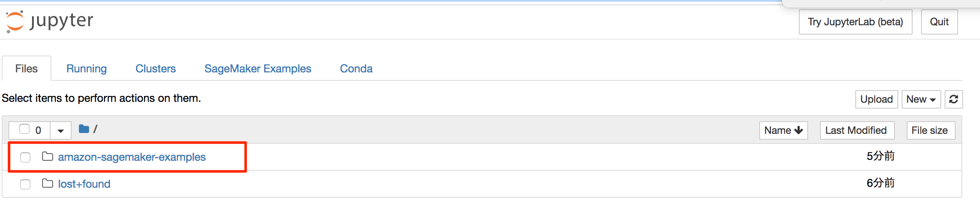Sort by Name column
The image size is (980, 218).
click(783, 130)
